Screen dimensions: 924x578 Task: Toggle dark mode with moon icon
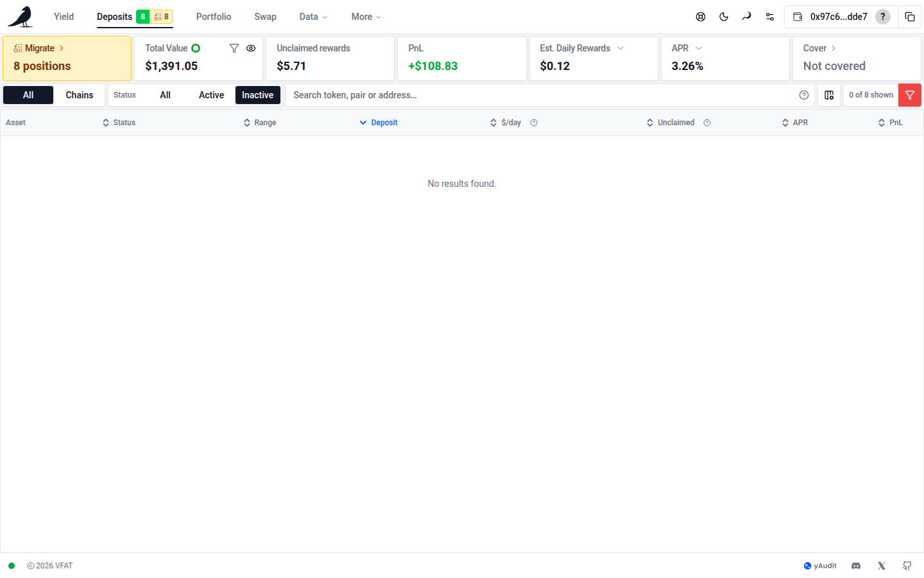(x=724, y=17)
